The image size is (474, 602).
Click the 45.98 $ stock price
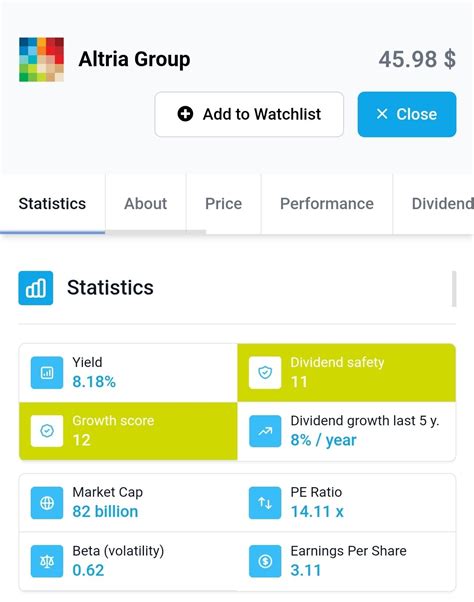click(x=417, y=60)
